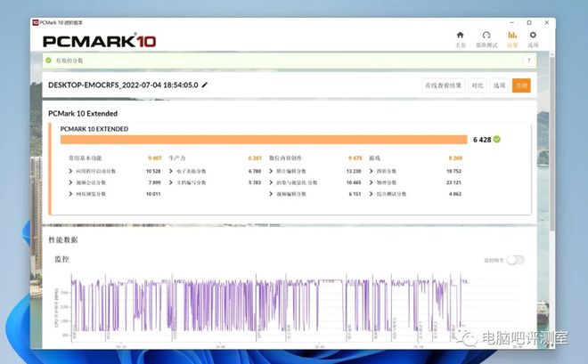Click the 6 151 video editing value
588x364 pixels.
point(355,194)
